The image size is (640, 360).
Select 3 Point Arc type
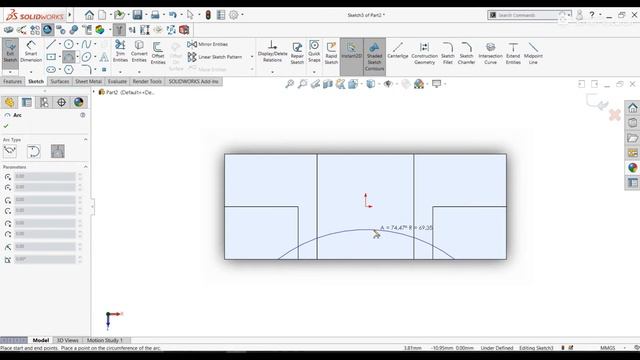58,151
